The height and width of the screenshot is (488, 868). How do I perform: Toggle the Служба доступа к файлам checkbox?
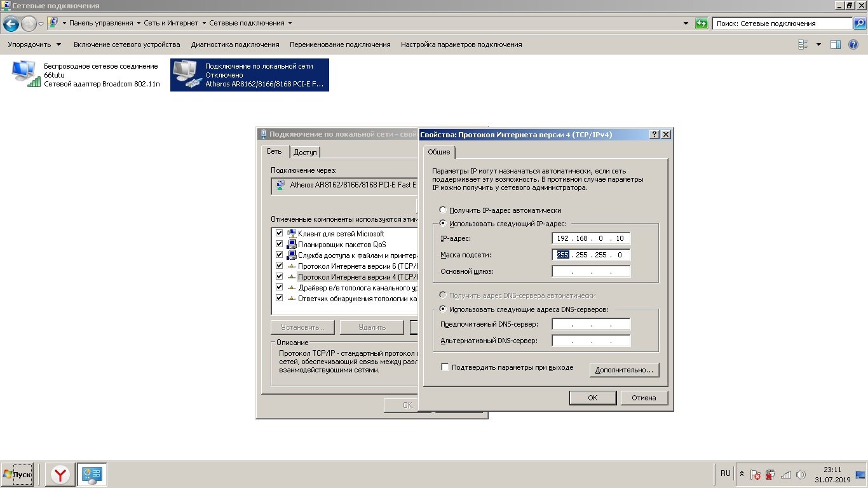pyautogui.click(x=279, y=255)
